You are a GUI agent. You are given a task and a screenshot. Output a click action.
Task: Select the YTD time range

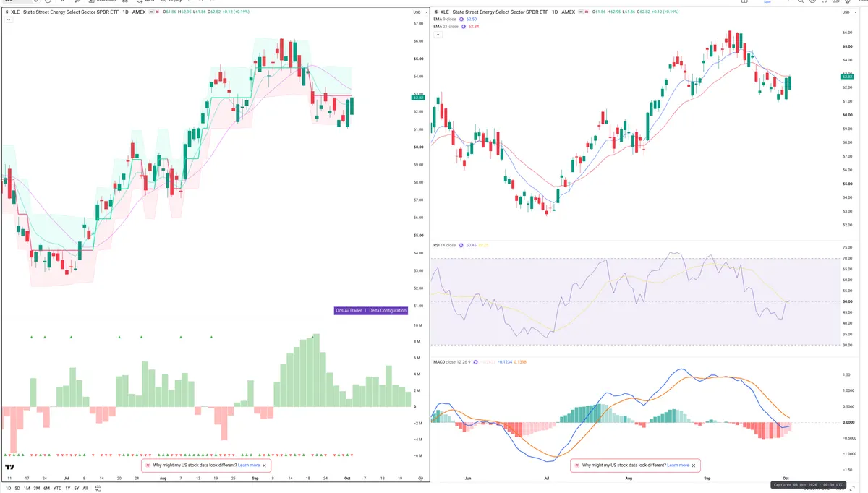pos(57,489)
